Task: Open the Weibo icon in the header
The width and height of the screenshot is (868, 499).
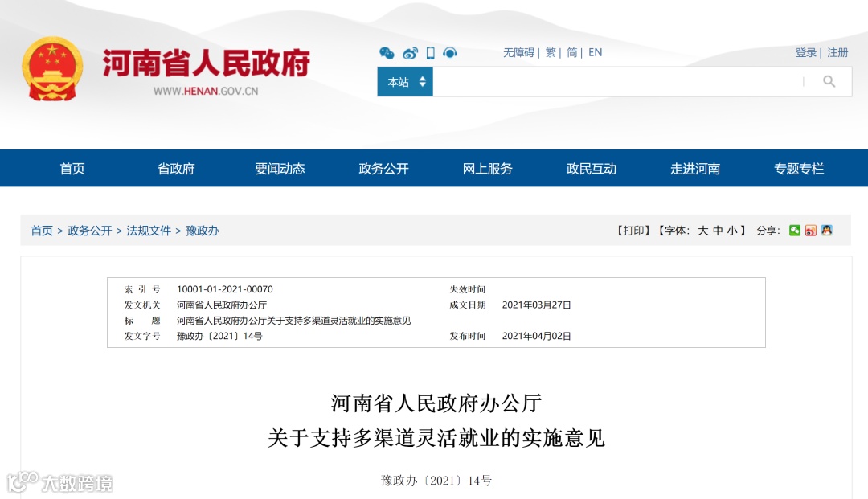Action: (410, 53)
